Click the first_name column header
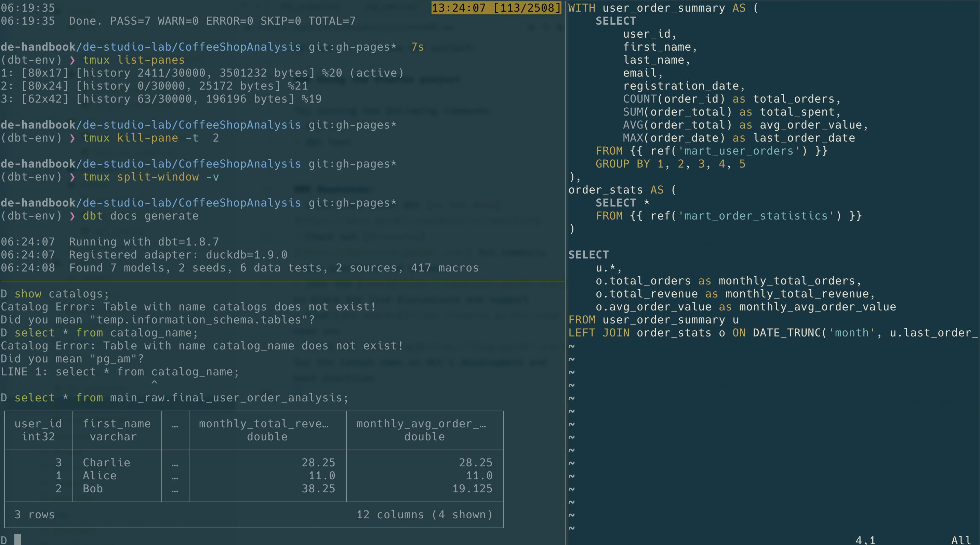The height and width of the screenshot is (545, 980). (x=117, y=423)
